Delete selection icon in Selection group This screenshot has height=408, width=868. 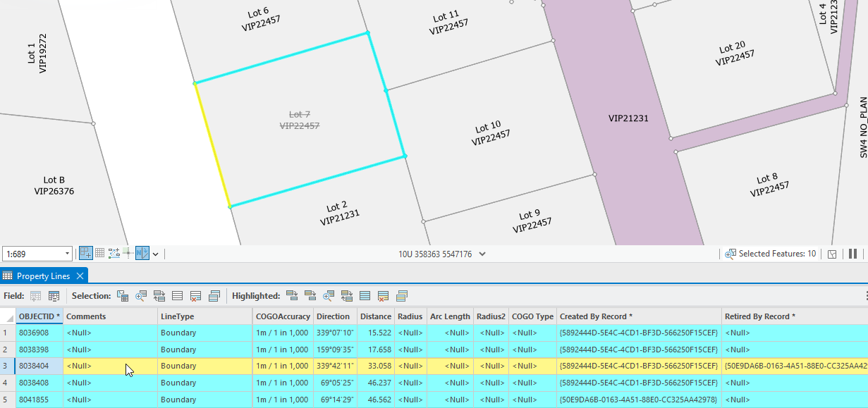[x=196, y=296]
